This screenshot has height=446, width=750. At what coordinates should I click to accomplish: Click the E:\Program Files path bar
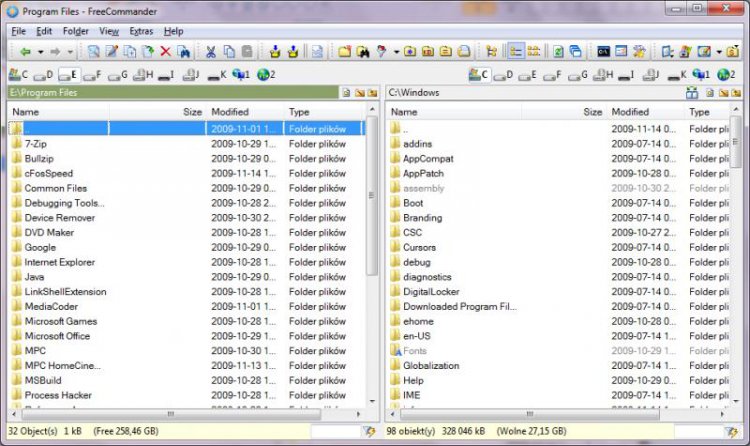coord(173,92)
